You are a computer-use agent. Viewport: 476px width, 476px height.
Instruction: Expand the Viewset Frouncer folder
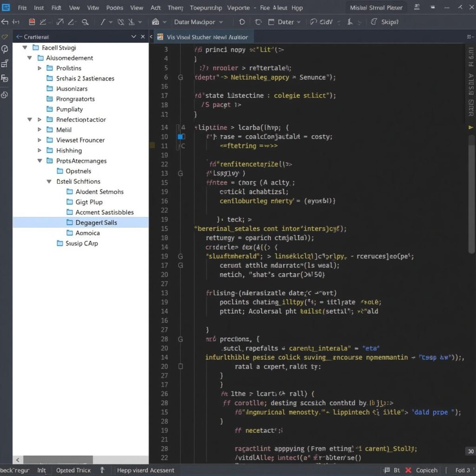[40, 140]
